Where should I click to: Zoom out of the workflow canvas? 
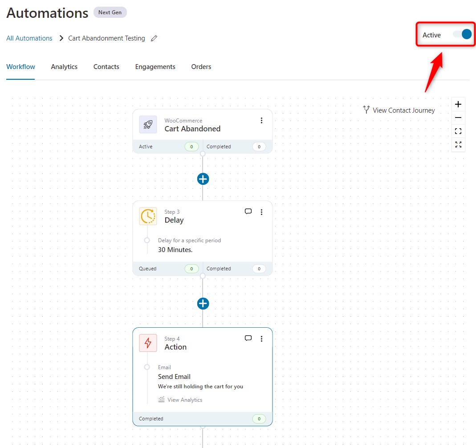coord(458,117)
